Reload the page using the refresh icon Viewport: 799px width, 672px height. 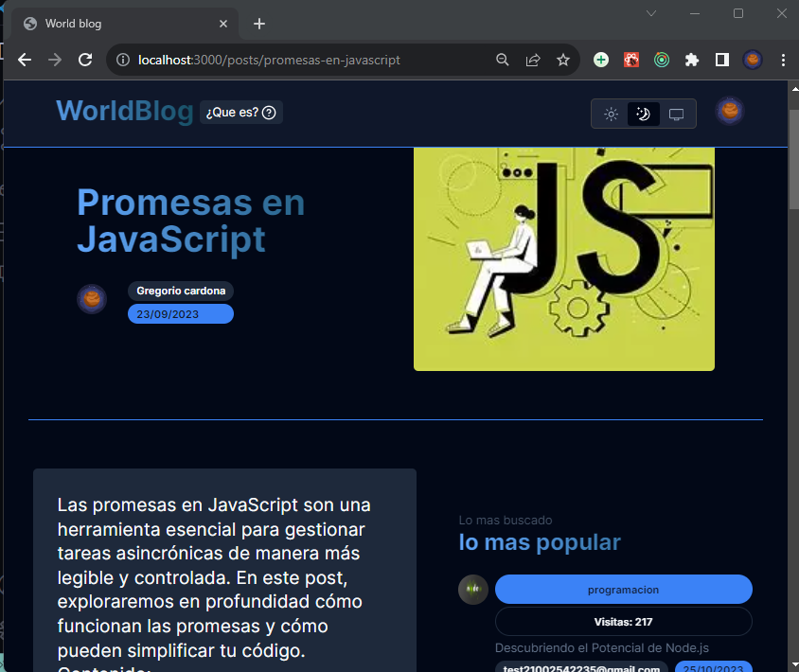[85, 59]
